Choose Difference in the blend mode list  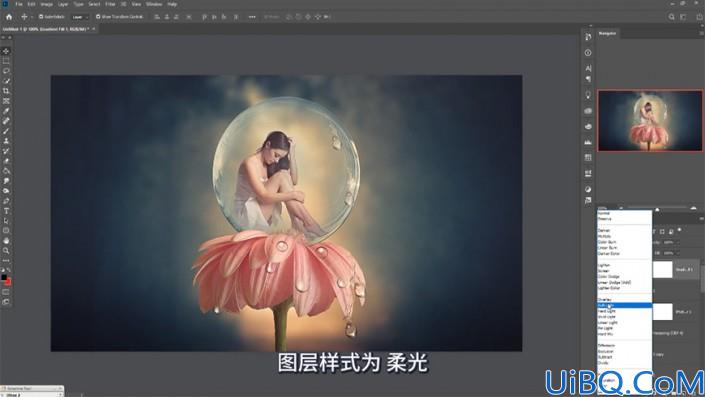pos(624,346)
